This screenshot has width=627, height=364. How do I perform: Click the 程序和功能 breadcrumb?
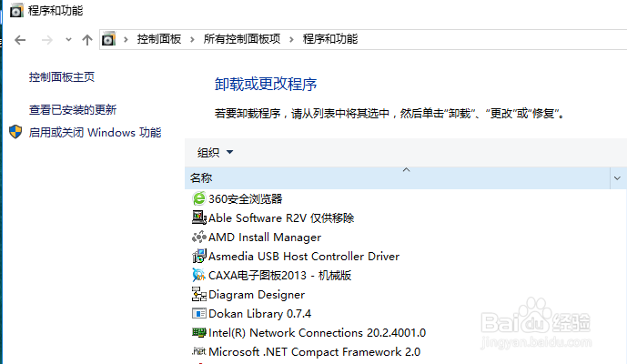pyautogui.click(x=330, y=39)
